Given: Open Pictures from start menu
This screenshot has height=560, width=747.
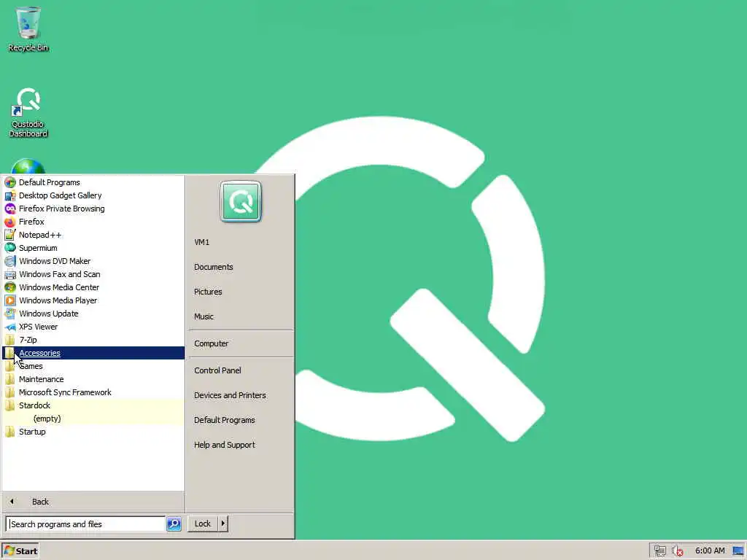Looking at the screenshot, I should (x=208, y=292).
